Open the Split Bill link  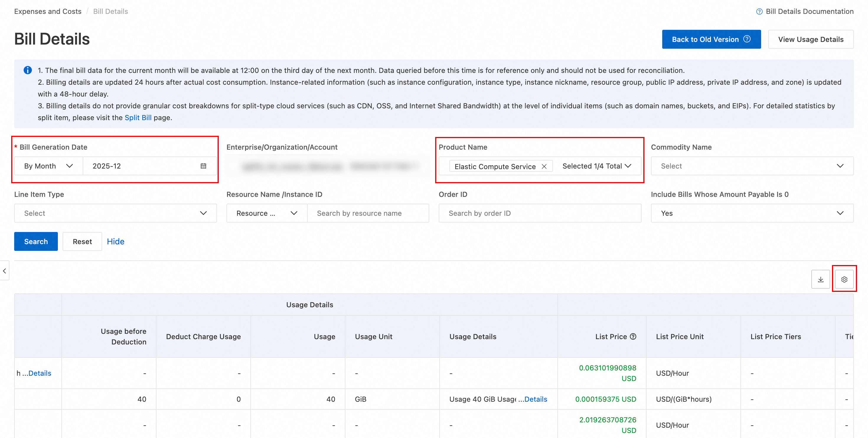click(x=138, y=117)
